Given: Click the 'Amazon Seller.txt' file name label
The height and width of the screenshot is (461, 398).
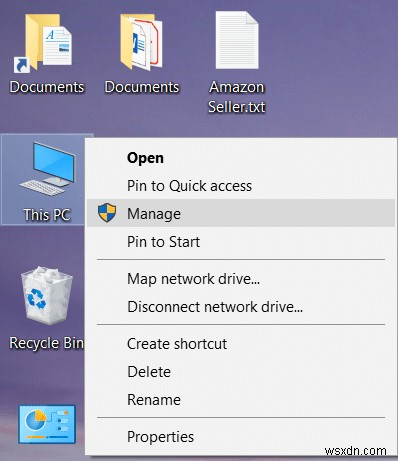Looking at the screenshot, I should pos(237,97).
